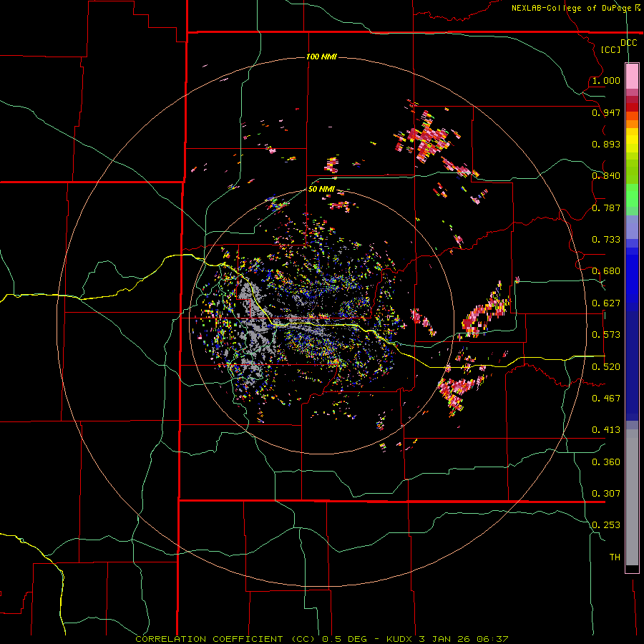This screenshot has width=644, height=644.
Task: Pick the red color bar segment near 0.947
Action: tap(632, 107)
